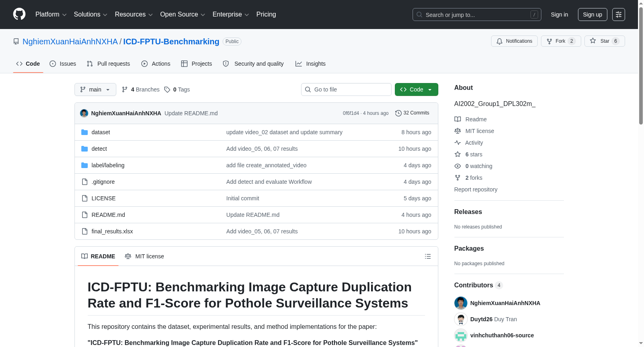Viewport: 644px width, 347px height.
Task: Click the .gitignore file icon
Action: tap(85, 182)
